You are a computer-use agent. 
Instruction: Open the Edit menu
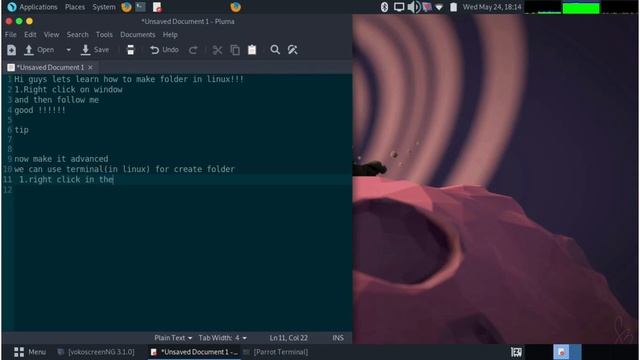[30, 35]
